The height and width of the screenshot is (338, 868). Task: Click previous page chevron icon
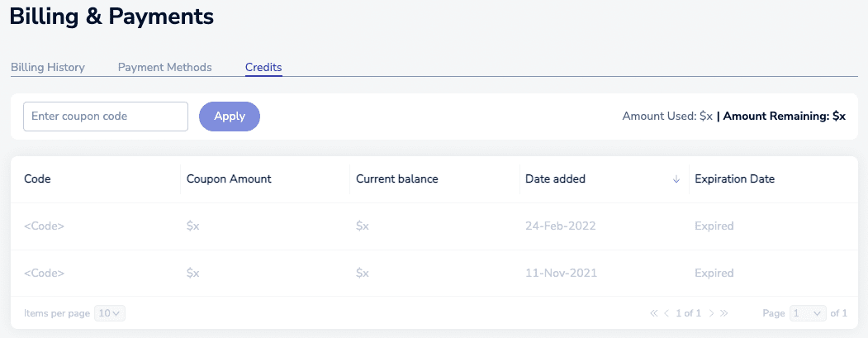coord(666,313)
